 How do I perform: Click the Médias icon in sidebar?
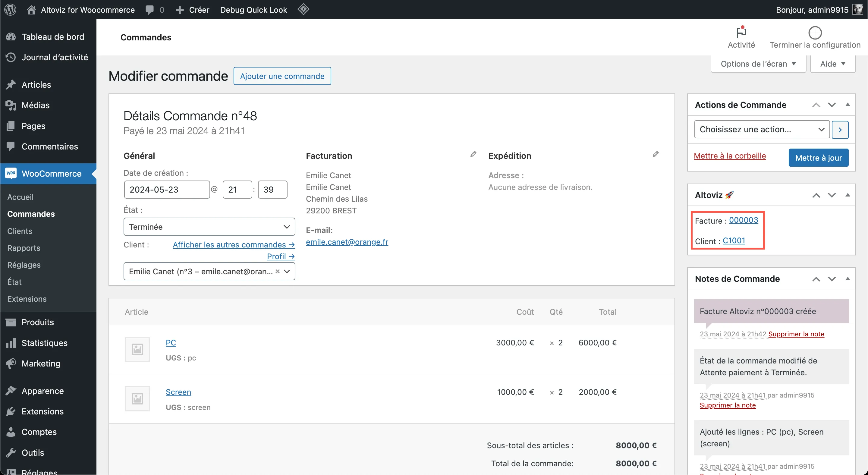[11, 105]
